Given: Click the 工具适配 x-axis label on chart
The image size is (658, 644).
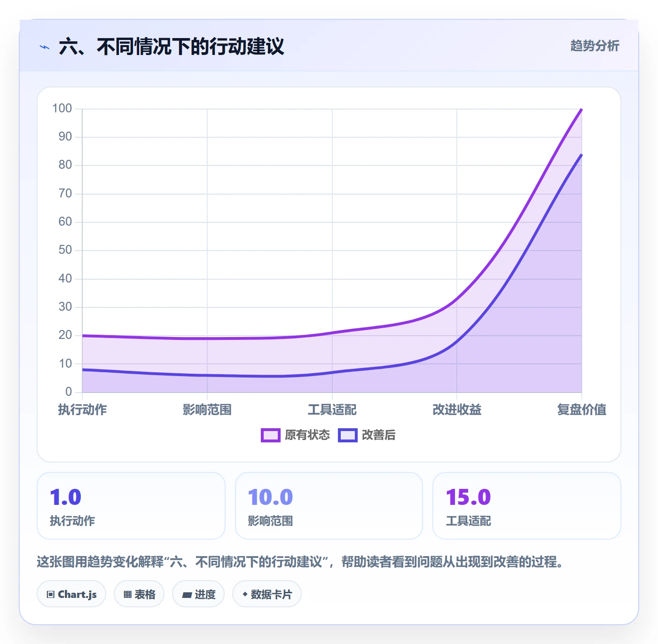Looking at the screenshot, I should coord(332,410).
